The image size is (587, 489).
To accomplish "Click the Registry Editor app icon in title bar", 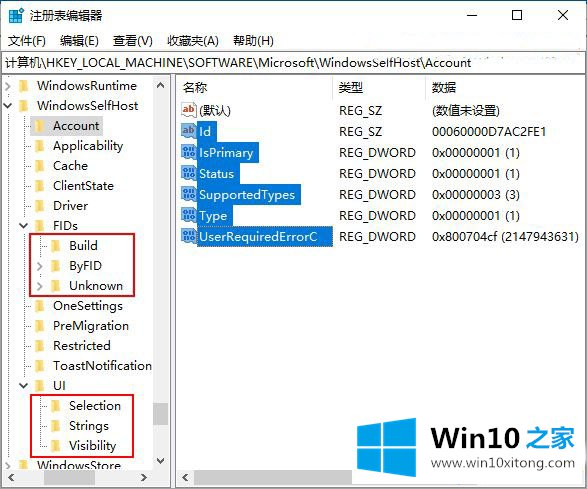I will pyautogui.click(x=16, y=16).
